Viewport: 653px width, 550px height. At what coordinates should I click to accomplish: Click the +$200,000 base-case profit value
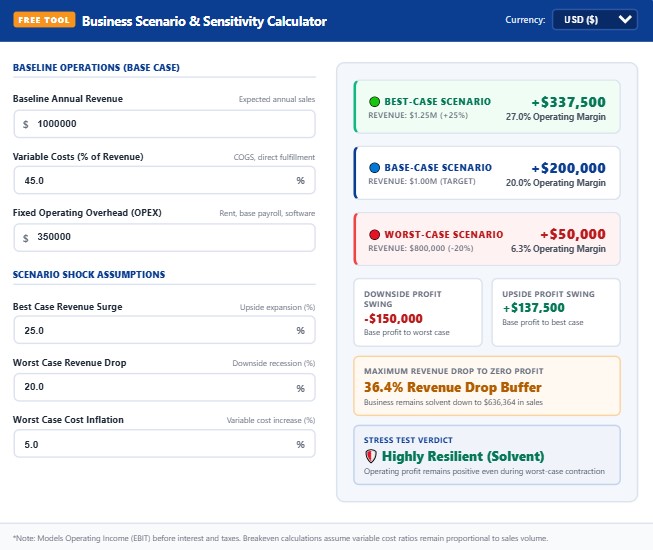(x=568, y=168)
